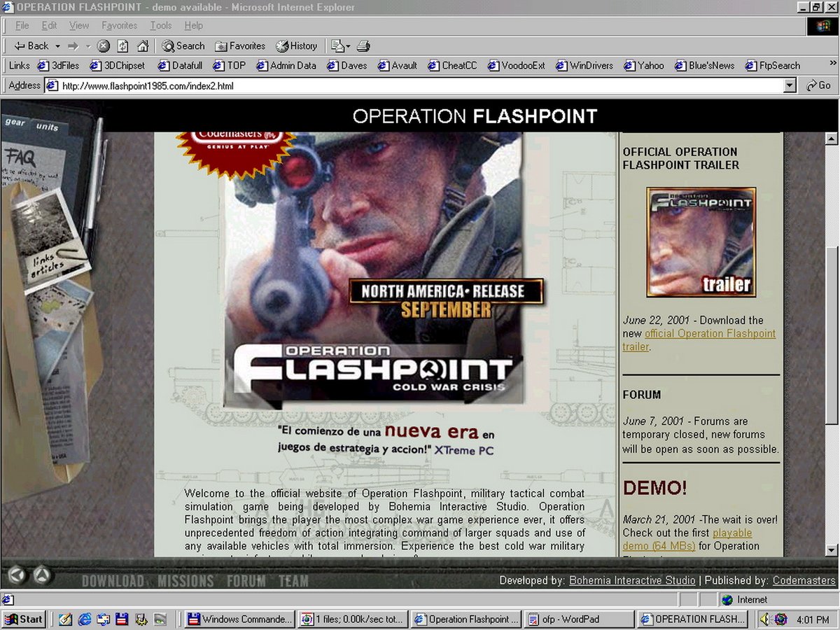The image size is (840, 630).
Task: Open the 3DChipset links bar shortcut
Action: (118, 66)
